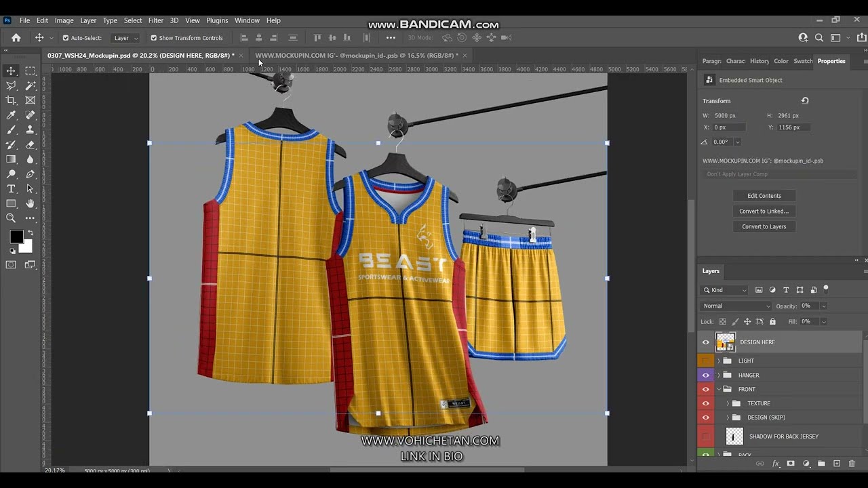
Task: Hide the TEXTURE layer group
Action: tap(705, 403)
